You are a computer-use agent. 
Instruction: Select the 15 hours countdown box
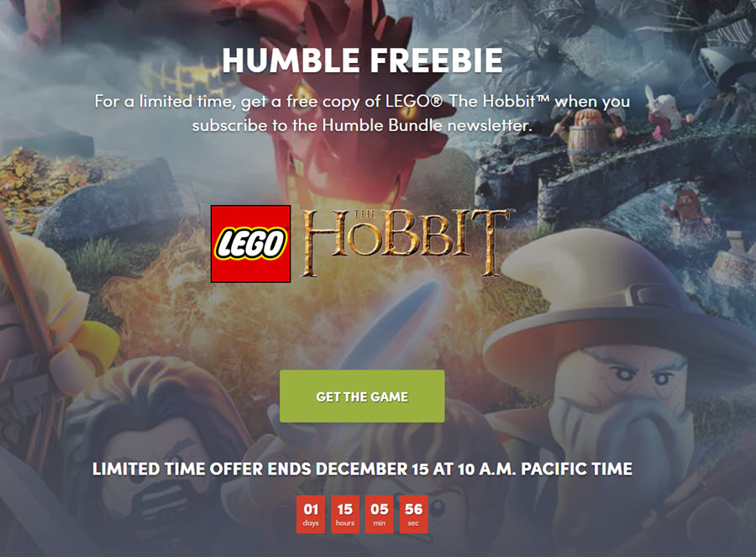tap(345, 514)
